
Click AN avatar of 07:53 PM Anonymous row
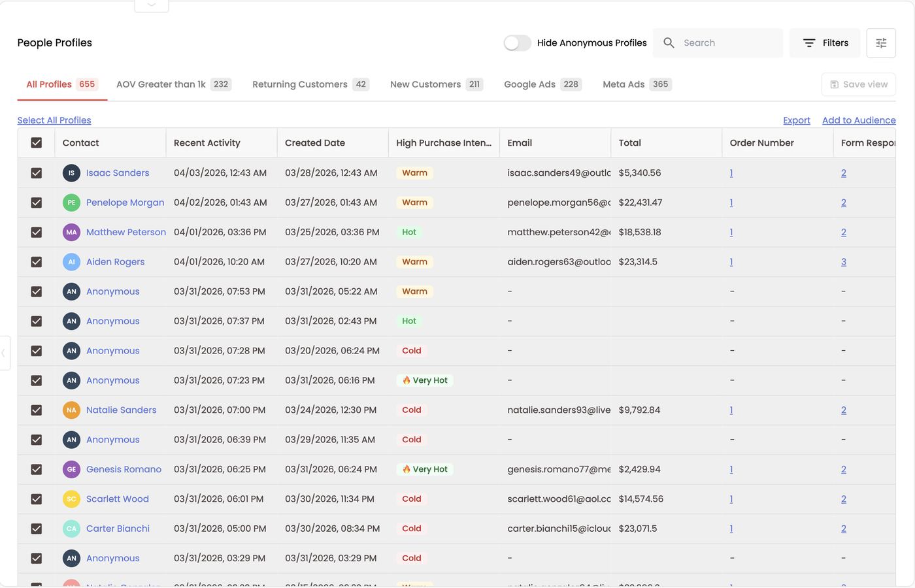coord(71,291)
